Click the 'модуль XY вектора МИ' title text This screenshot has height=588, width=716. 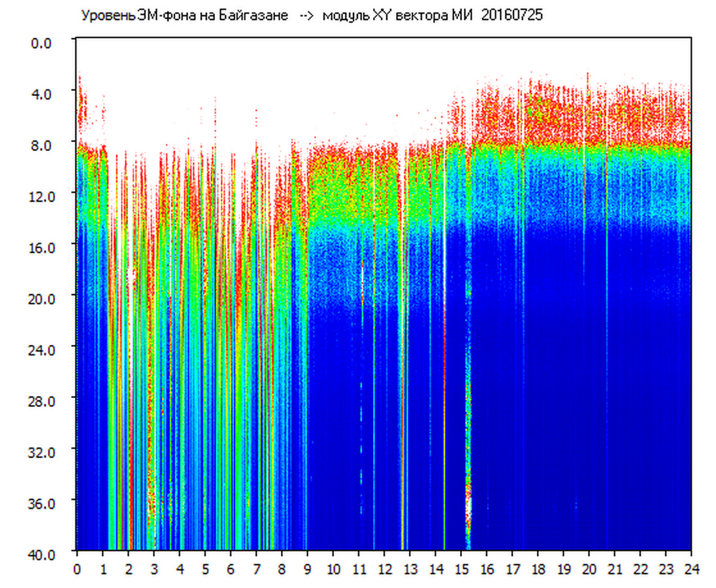pos(399,16)
